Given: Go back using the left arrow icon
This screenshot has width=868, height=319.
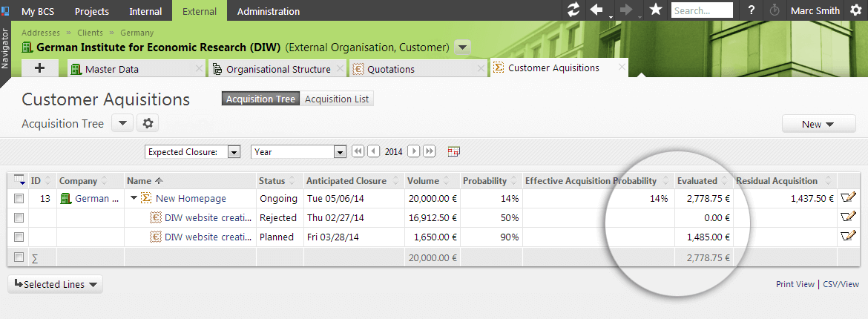Looking at the screenshot, I should (x=596, y=10).
